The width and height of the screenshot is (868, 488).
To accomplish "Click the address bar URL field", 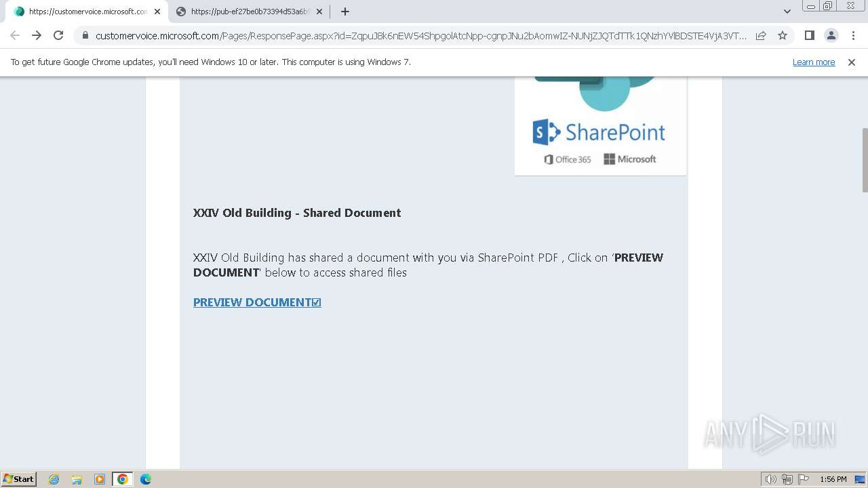I will point(420,36).
